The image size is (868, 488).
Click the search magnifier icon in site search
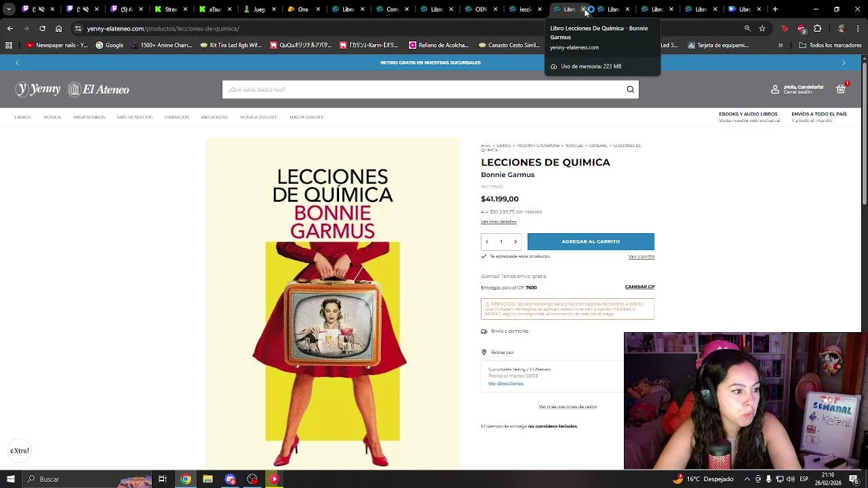pyautogui.click(x=630, y=89)
